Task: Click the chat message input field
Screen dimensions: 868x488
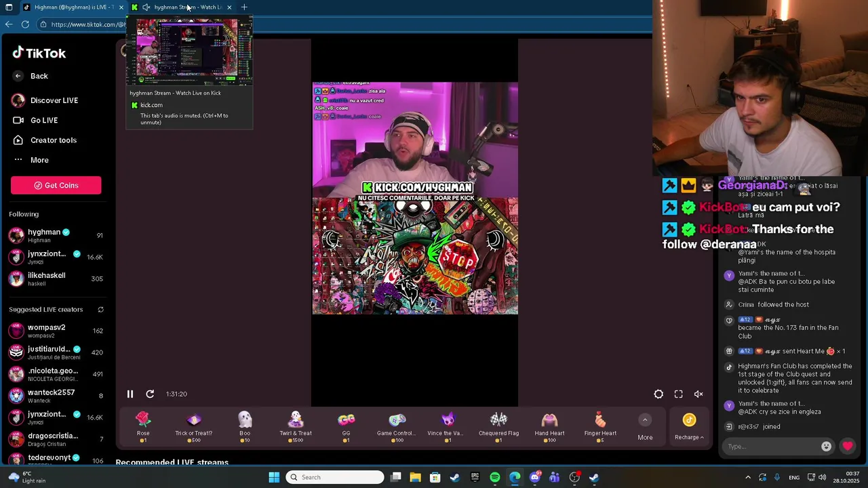Action: click(x=772, y=446)
